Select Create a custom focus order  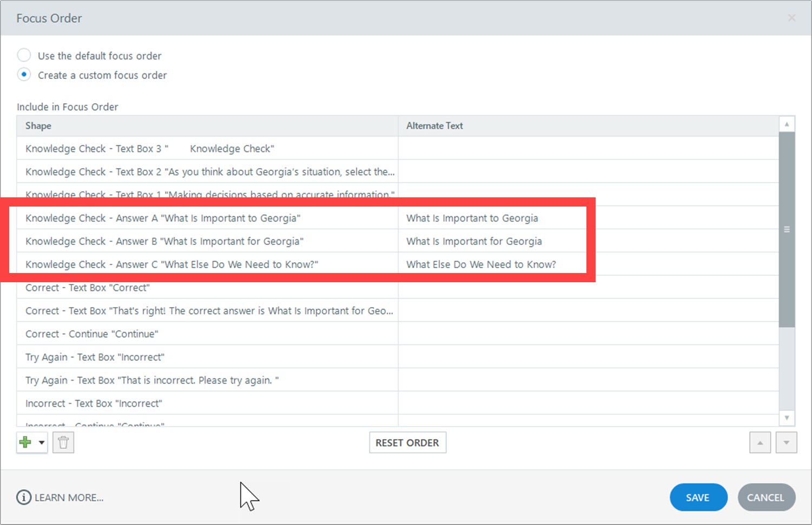pos(24,75)
